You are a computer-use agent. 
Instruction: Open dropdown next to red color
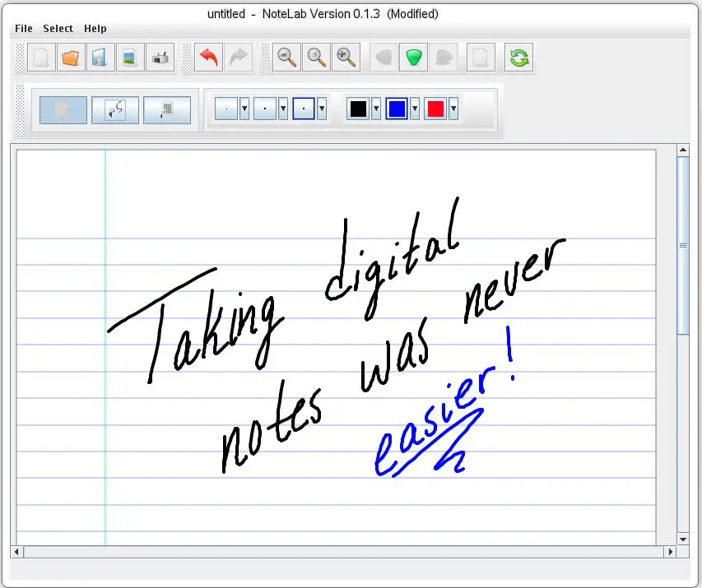pyautogui.click(x=453, y=109)
